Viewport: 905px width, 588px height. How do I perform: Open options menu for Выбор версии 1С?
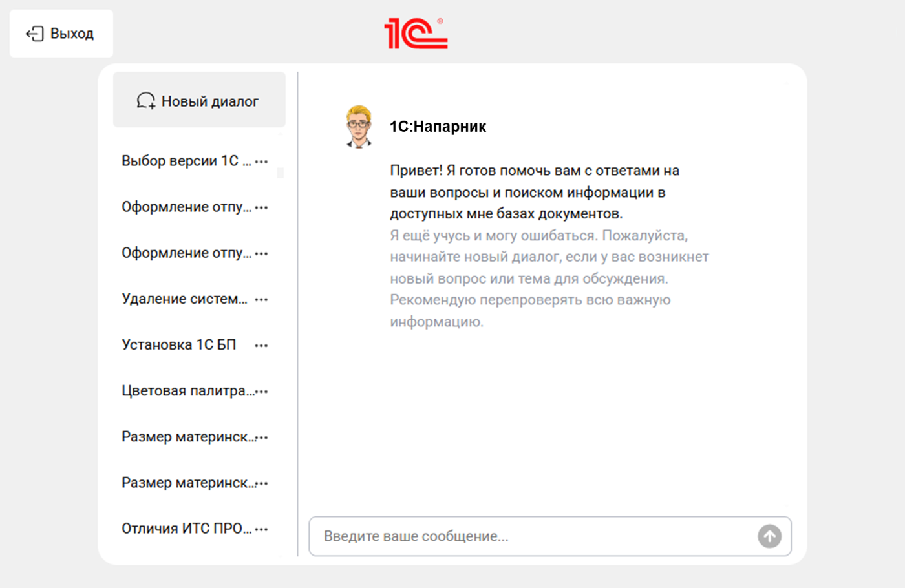tap(261, 162)
